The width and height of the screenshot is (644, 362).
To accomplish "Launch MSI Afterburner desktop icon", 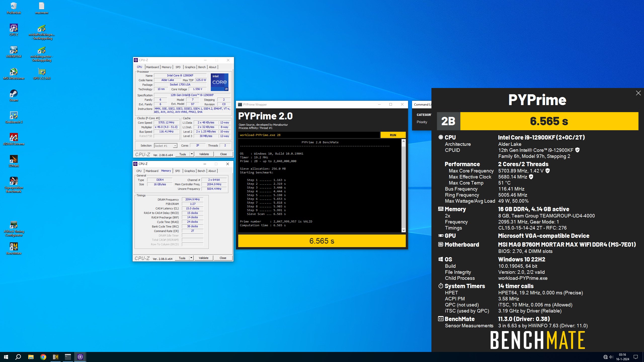I will click(14, 74).
